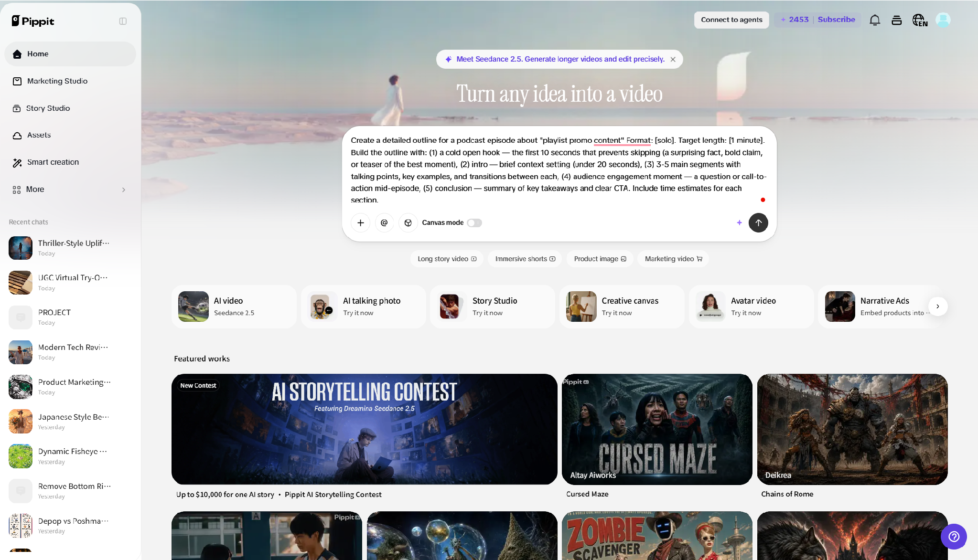
Task: Open the PROJECT recent chat
Action: pyautogui.click(x=70, y=317)
